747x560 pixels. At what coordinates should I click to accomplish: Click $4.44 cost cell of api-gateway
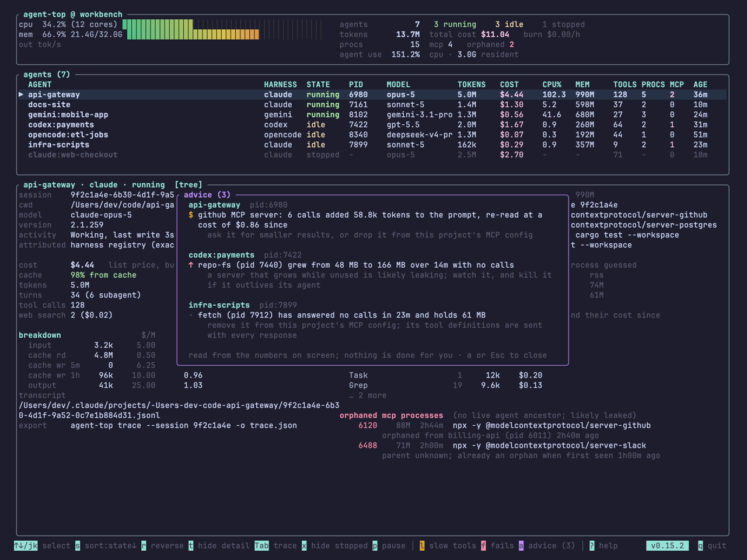coord(512,94)
